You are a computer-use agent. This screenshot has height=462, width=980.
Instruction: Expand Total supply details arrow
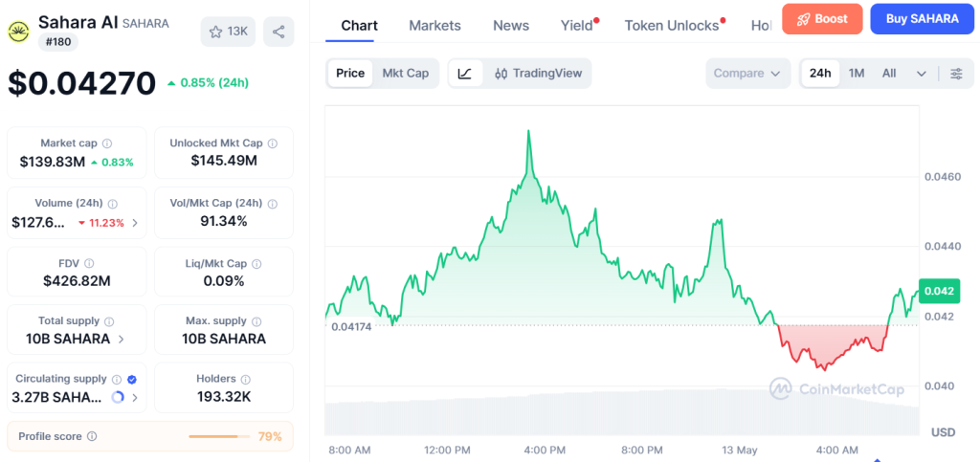122,340
